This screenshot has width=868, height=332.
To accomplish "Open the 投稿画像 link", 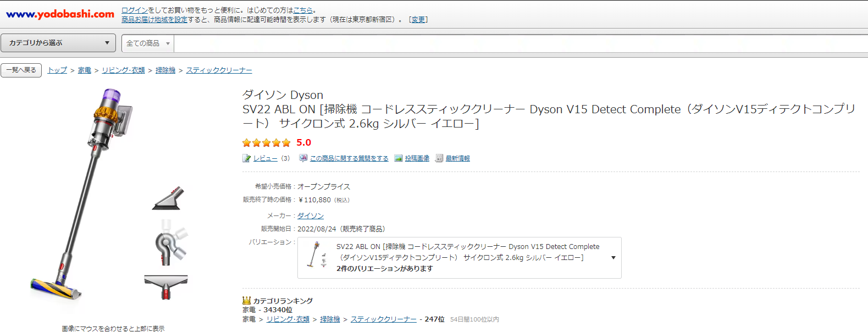I will pyautogui.click(x=417, y=158).
